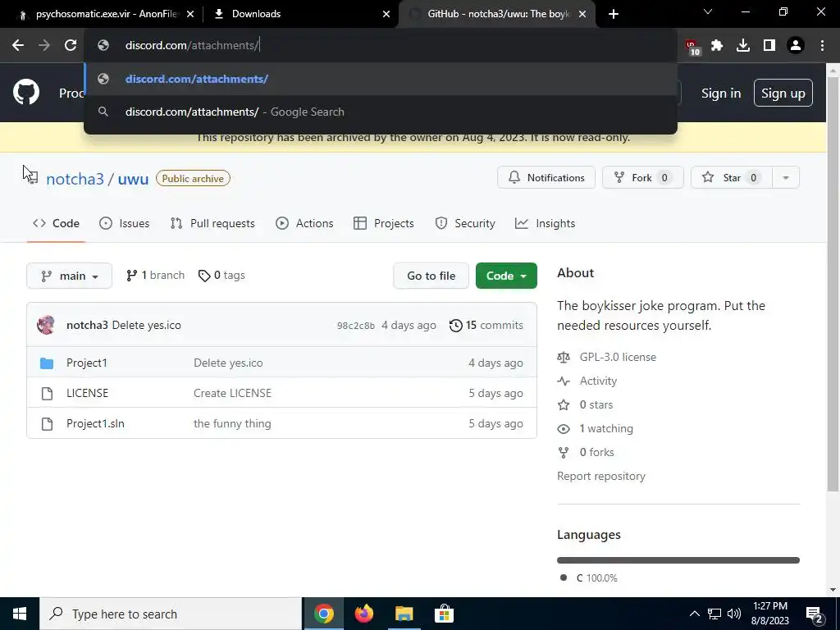View the 0 tags link

tap(221, 276)
